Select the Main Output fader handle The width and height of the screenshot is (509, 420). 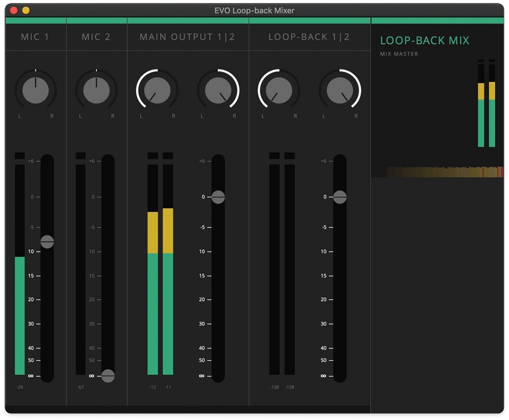pyautogui.click(x=218, y=197)
